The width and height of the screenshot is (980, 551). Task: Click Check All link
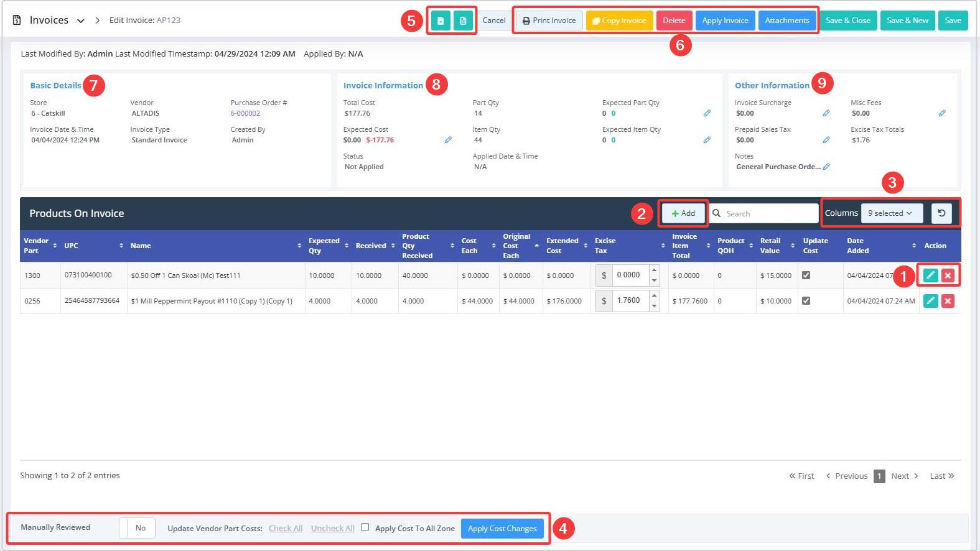tap(286, 529)
